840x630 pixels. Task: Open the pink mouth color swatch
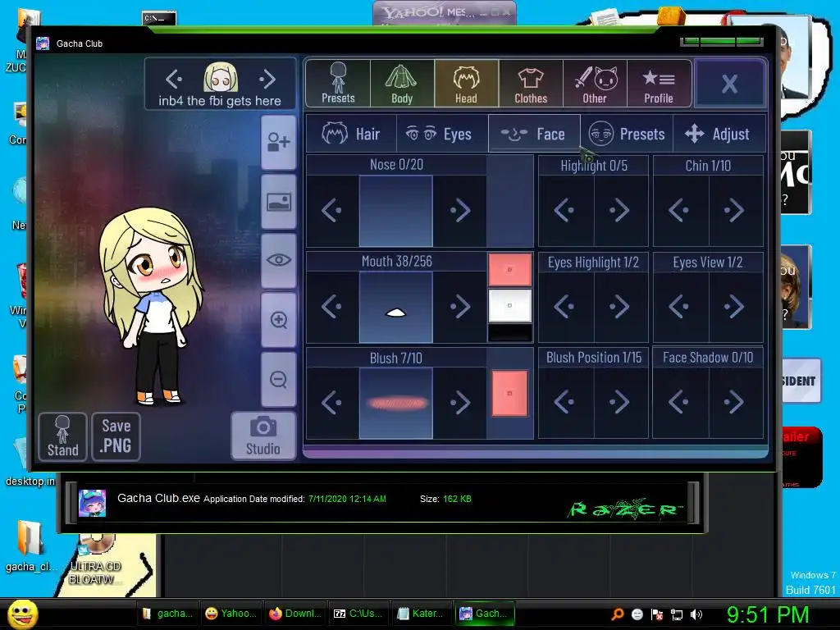click(510, 269)
